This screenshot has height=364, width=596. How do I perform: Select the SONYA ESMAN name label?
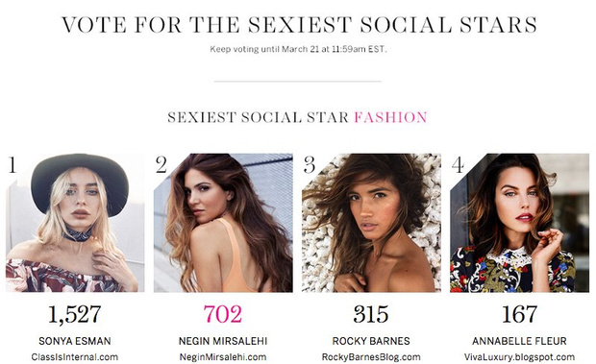click(75, 341)
